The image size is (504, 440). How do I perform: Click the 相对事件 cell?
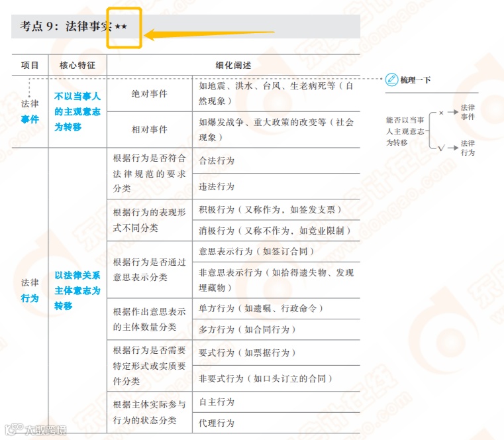[150, 130]
